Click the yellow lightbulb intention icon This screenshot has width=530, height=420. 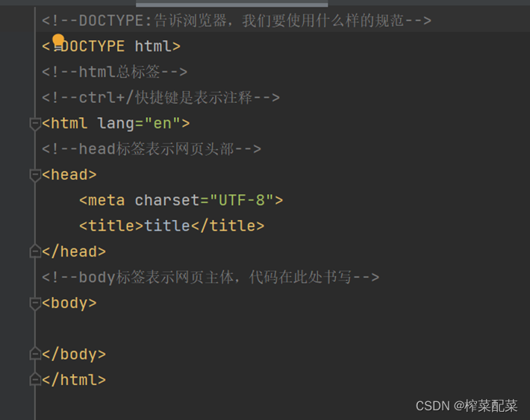point(58,41)
